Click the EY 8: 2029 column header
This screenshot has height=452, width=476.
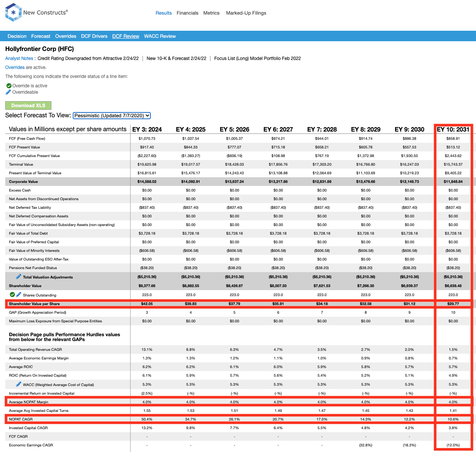tap(366, 129)
